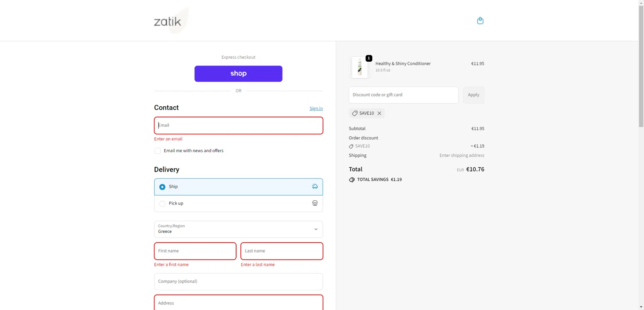
Task: Open the shopping bag cart icon
Action: pos(480,21)
